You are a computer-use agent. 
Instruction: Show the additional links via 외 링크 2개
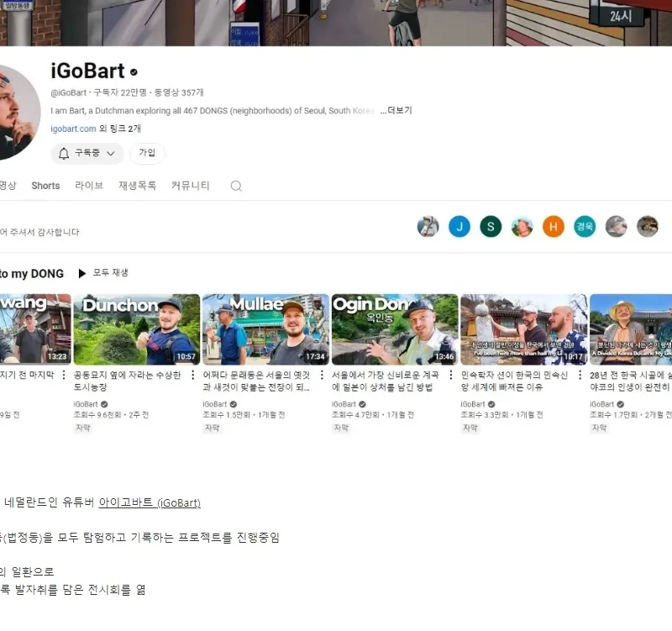click(120, 129)
